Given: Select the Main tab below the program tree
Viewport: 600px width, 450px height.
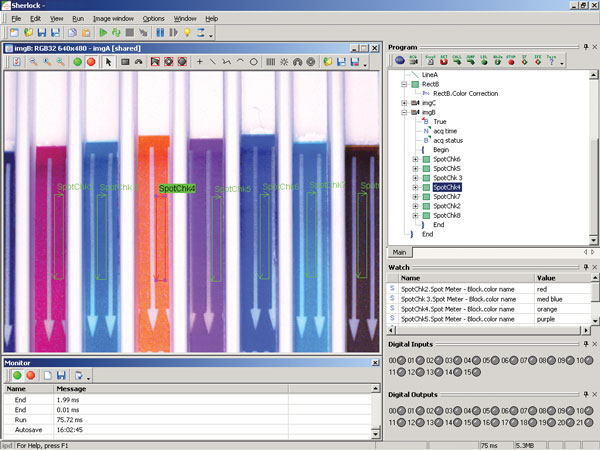Looking at the screenshot, I should click(x=399, y=252).
